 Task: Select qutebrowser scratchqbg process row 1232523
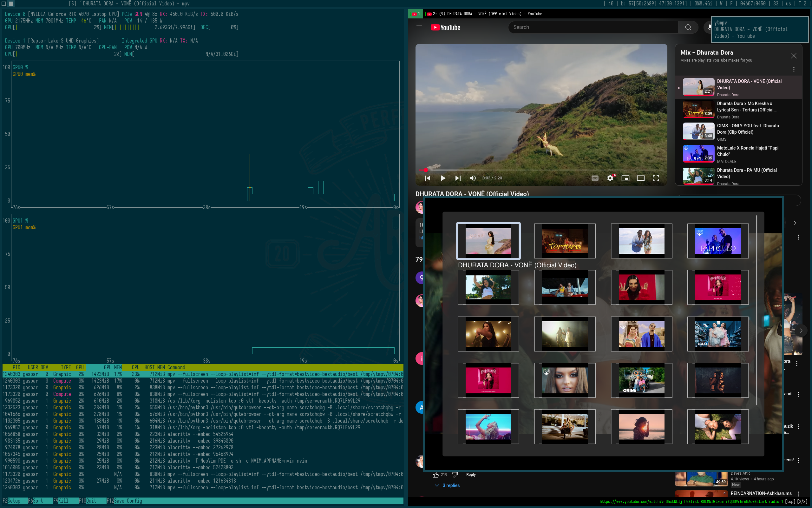pyautogui.click(x=203, y=408)
